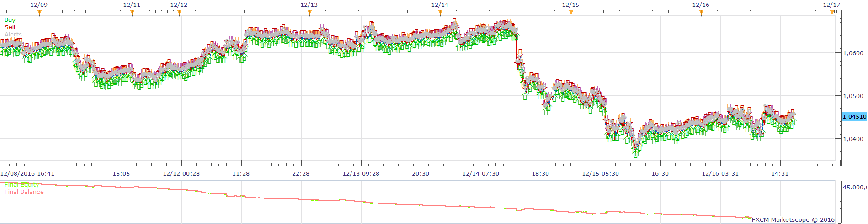Select the orange day marker under 12/12
868x224 pixels.
tap(179, 13)
